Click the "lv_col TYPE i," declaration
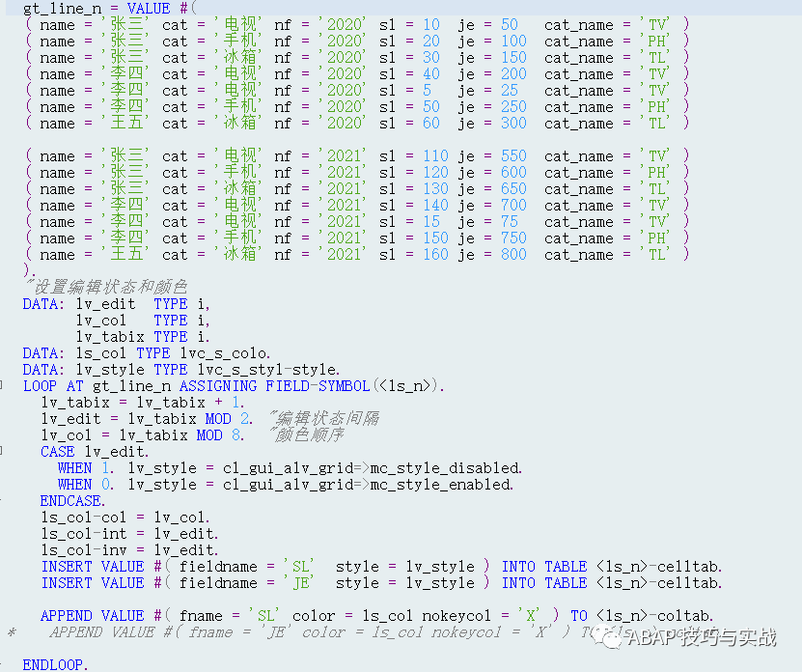This screenshot has width=802, height=672. [x=143, y=321]
